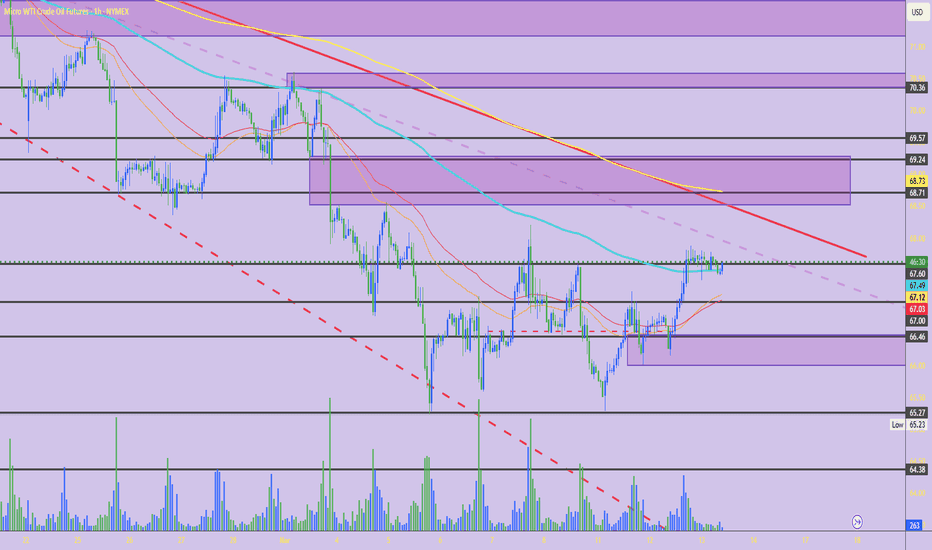Click the 27 date on time axis
932x550 pixels.
[181, 540]
